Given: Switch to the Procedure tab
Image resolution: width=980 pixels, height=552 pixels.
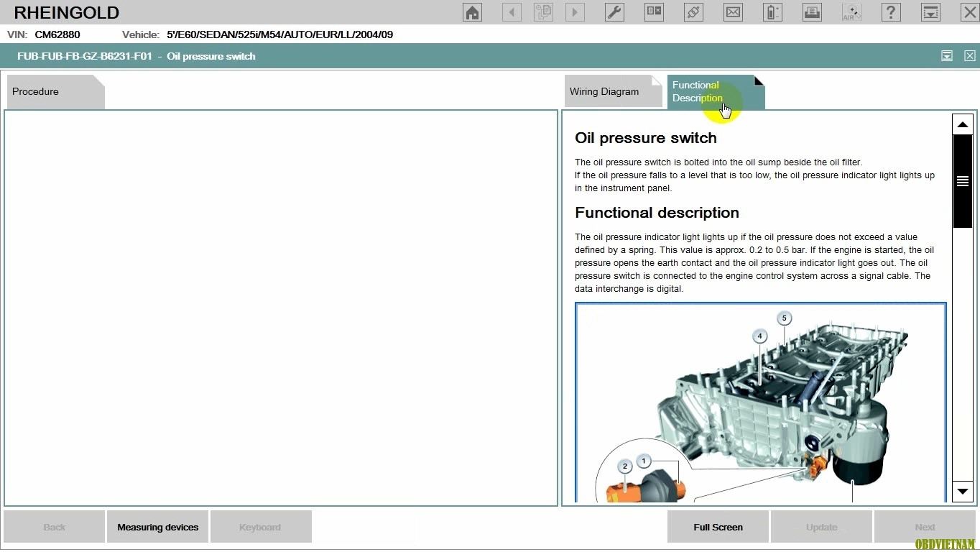Looking at the screenshot, I should coord(55,92).
